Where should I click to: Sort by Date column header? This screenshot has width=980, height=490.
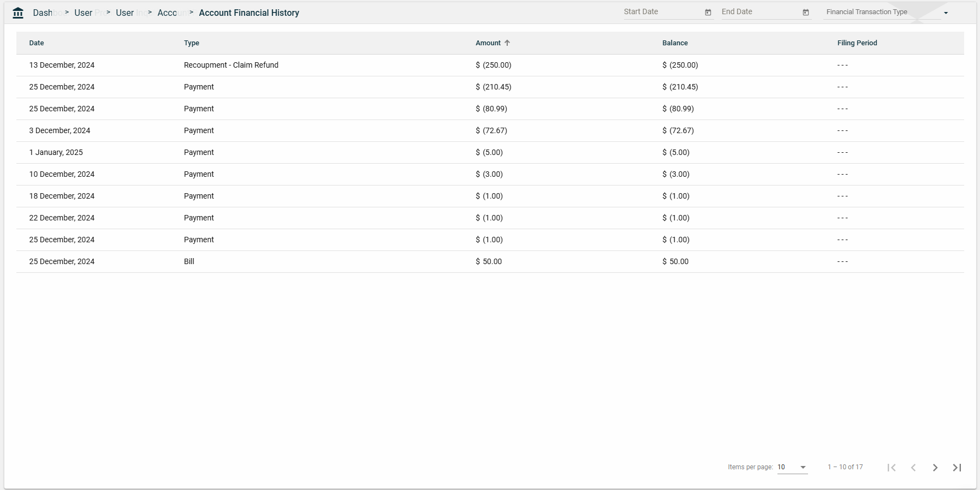coord(37,43)
